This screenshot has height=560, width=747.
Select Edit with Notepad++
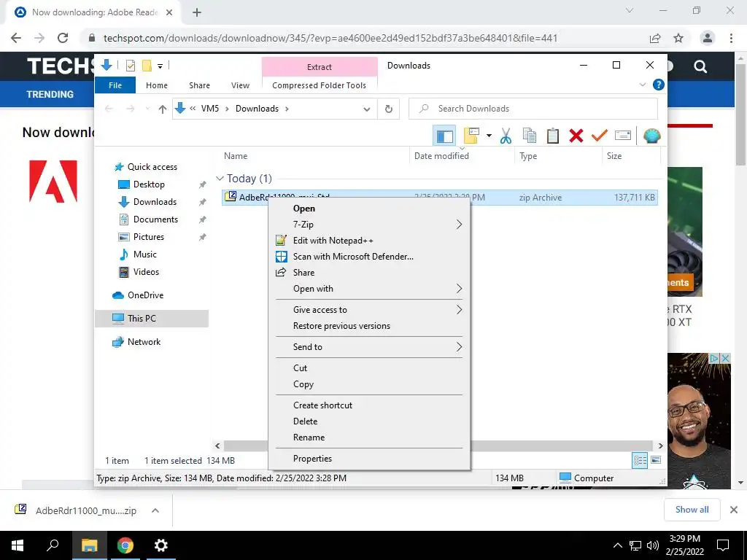(370, 241)
